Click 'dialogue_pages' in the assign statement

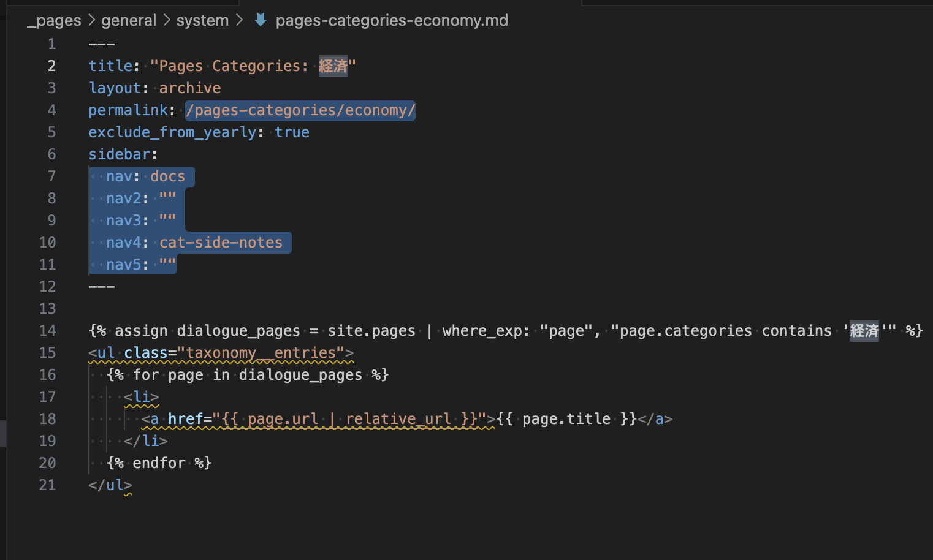point(239,331)
